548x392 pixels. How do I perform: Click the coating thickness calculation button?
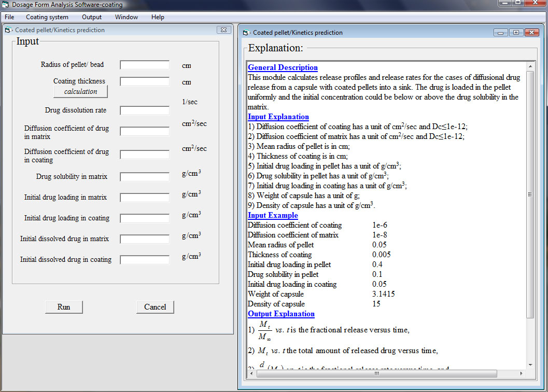(80, 92)
